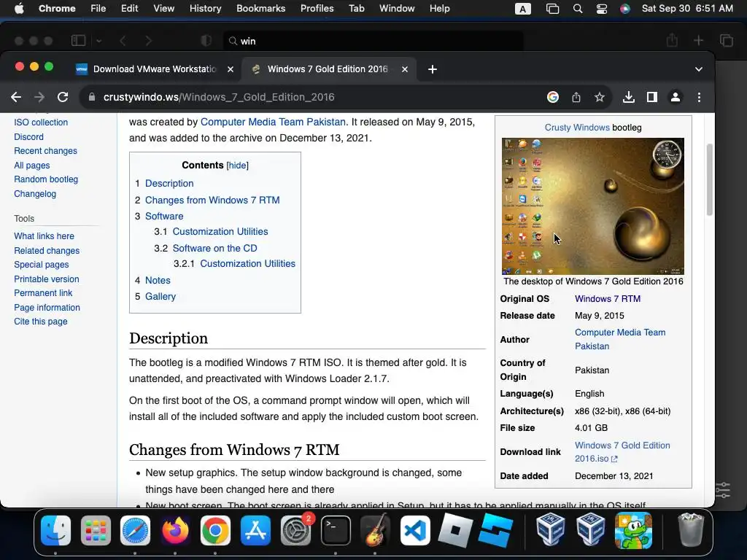The height and width of the screenshot is (560, 747).
Task: Share this page via address bar icon
Action: point(576,97)
